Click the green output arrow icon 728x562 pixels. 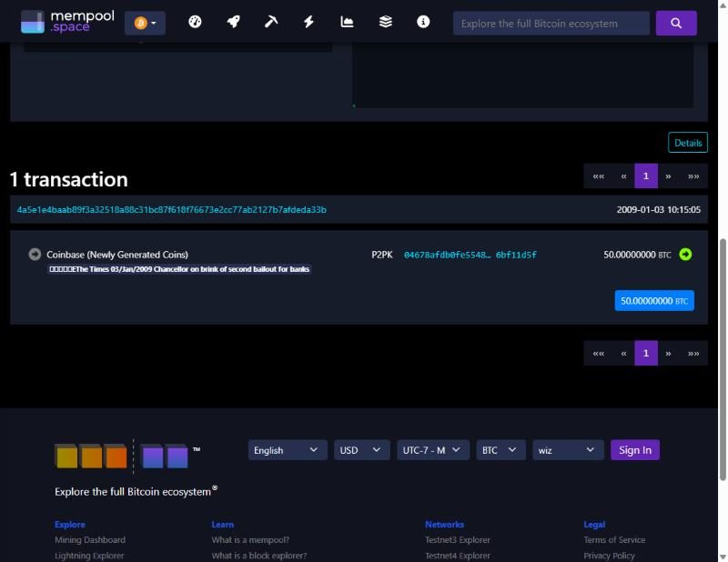pos(685,255)
